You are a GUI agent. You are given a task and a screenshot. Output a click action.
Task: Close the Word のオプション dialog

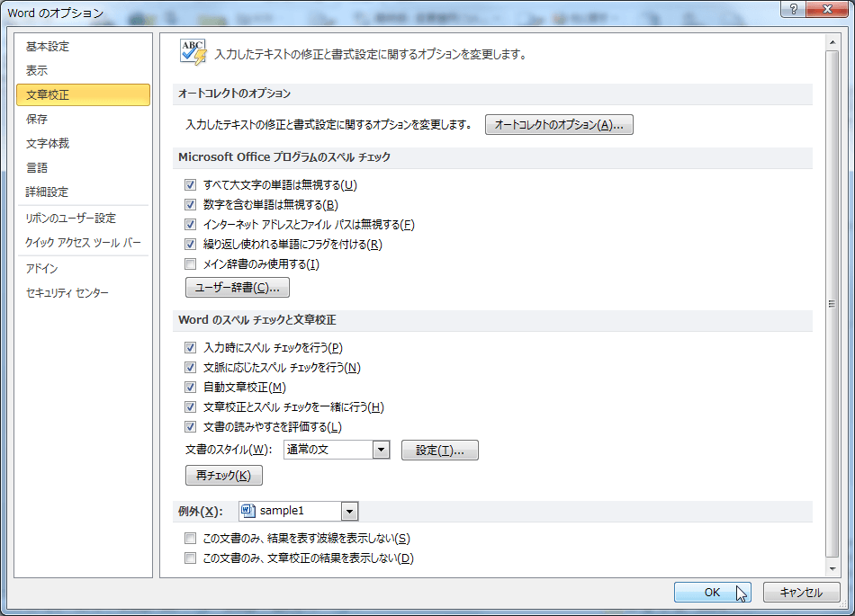pyautogui.click(x=827, y=9)
